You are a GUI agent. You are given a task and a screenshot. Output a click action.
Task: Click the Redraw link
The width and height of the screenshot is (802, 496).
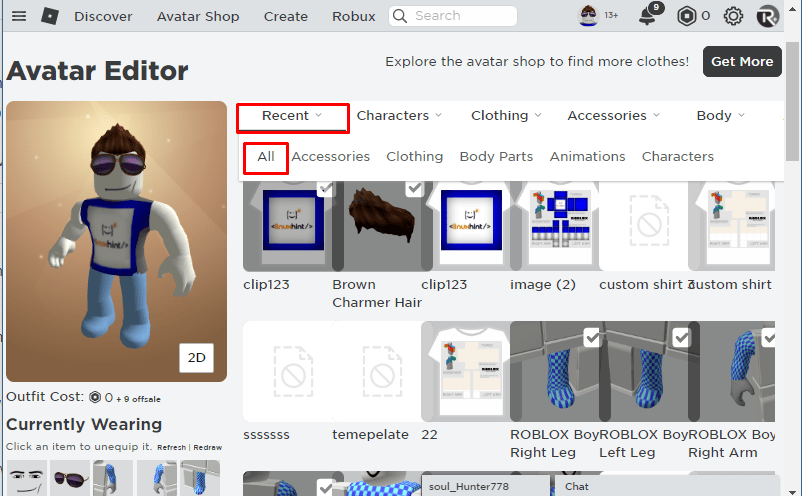208,447
